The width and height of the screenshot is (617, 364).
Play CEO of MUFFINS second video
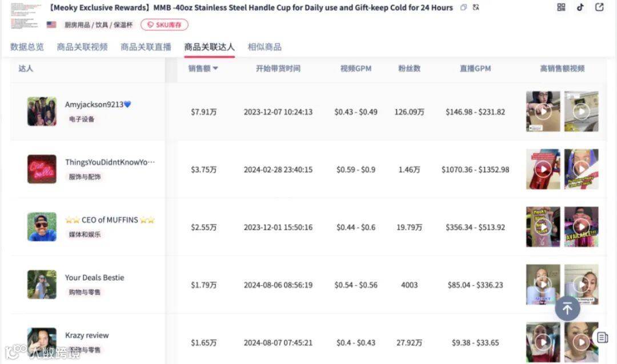[x=581, y=227]
